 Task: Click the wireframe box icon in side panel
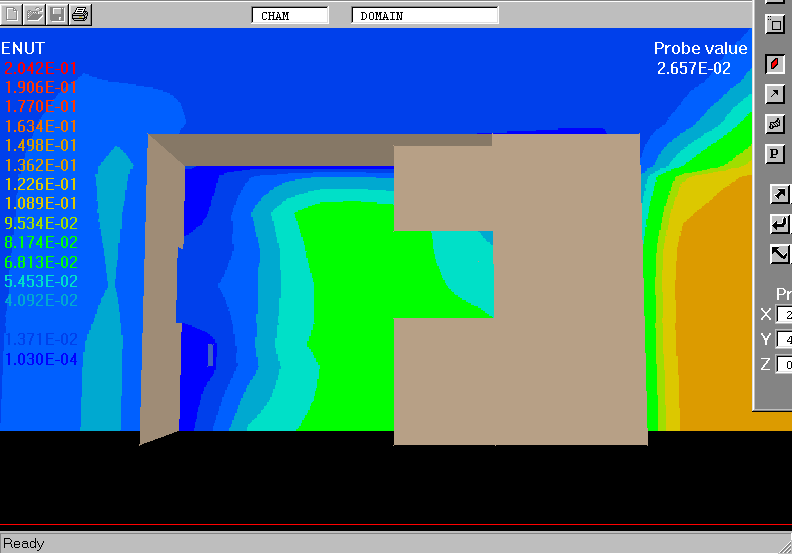(775, 24)
